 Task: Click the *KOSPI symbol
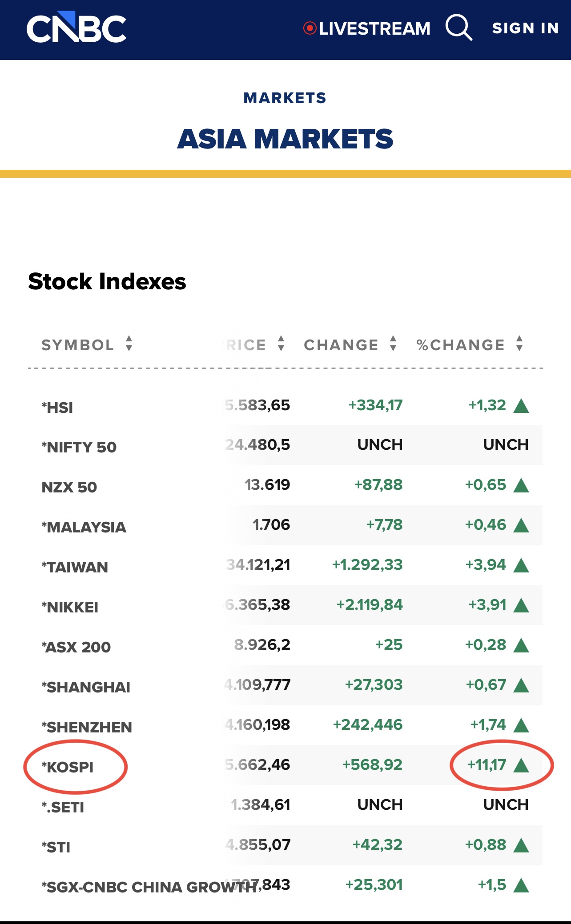(x=68, y=767)
